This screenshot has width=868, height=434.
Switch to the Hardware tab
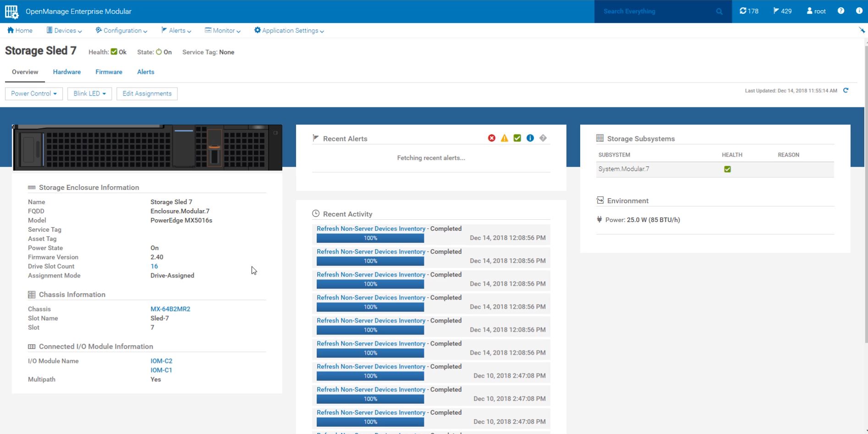(67, 72)
